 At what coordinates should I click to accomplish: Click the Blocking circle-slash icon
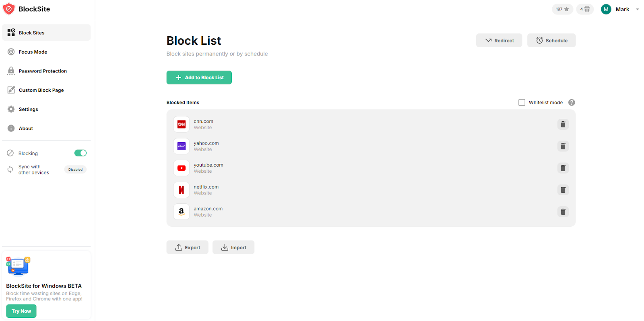click(10, 153)
